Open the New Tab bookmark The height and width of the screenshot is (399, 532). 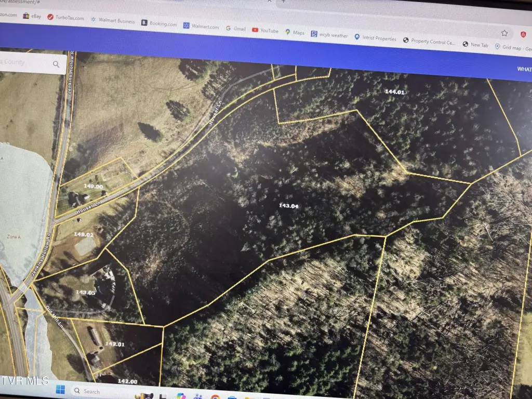(475, 45)
